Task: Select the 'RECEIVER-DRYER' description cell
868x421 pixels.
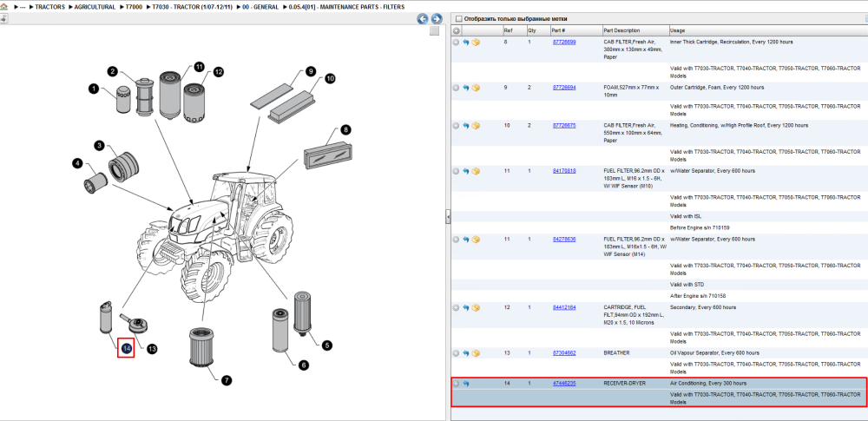Action: tap(624, 384)
